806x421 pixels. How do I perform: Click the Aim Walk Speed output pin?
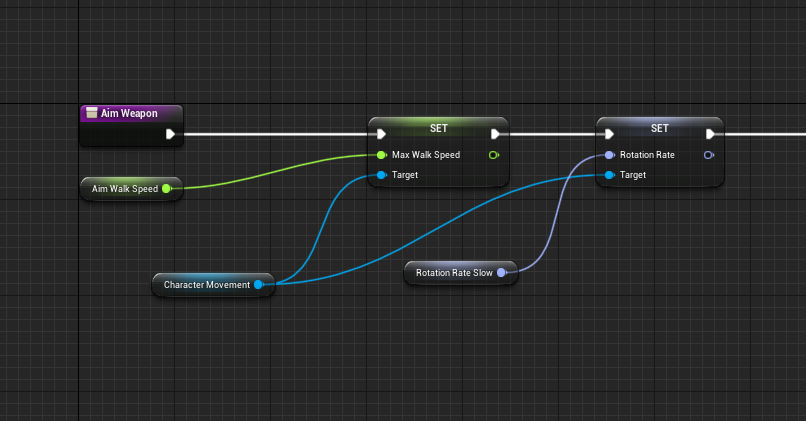(166, 188)
